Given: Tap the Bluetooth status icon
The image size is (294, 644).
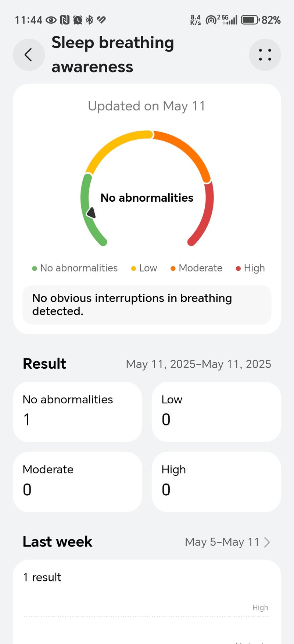Looking at the screenshot, I should 89,20.
